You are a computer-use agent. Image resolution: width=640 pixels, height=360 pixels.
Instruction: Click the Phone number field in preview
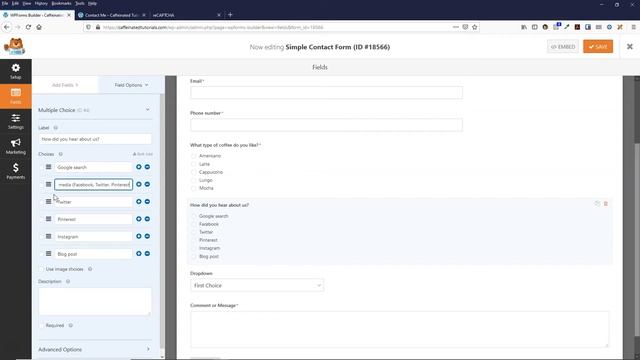[326, 124]
